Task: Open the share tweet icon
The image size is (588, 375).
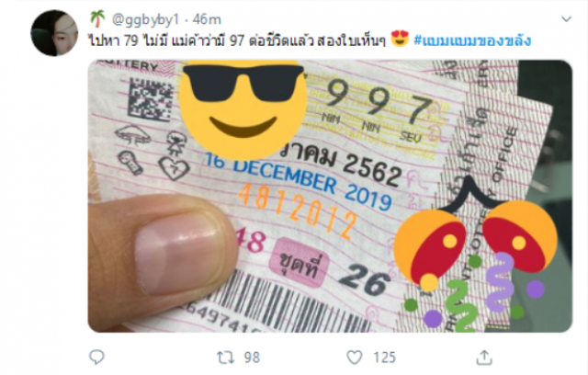Action: click(484, 358)
